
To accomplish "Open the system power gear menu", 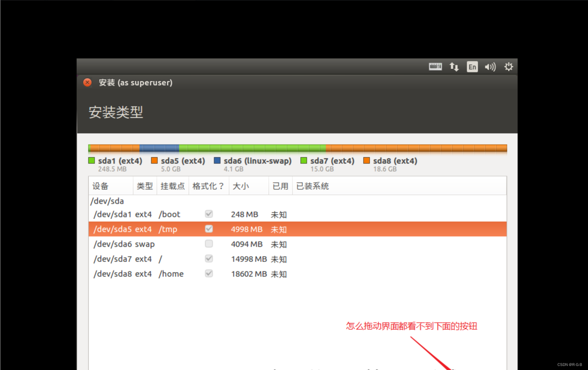I will coord(509,67).
